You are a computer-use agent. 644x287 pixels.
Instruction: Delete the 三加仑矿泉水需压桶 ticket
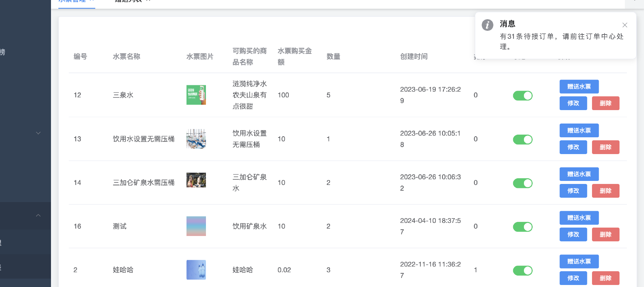point(605,191)
